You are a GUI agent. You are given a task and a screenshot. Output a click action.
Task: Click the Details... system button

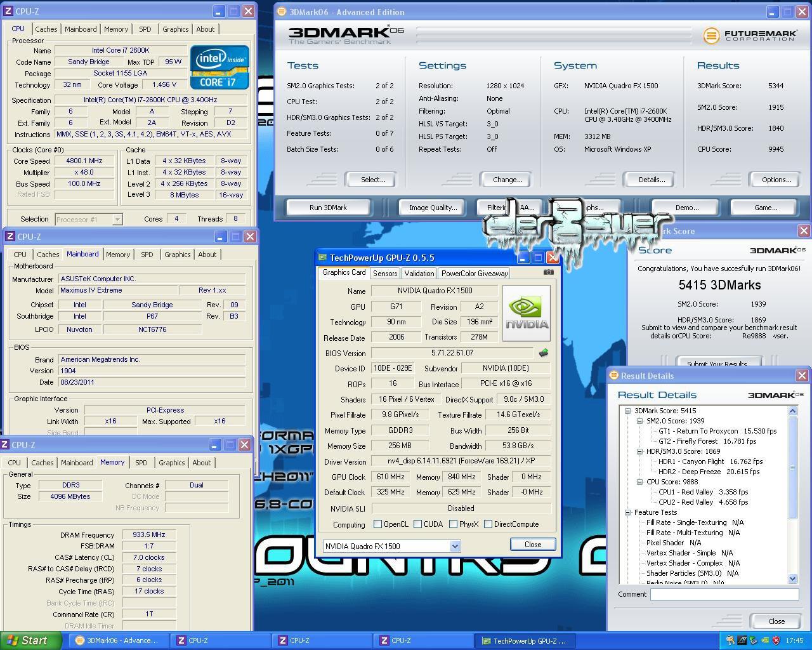(652, 180)
